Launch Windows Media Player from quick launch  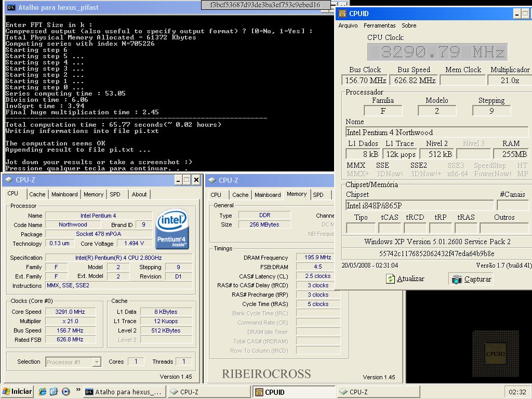(x=66, y=392)
